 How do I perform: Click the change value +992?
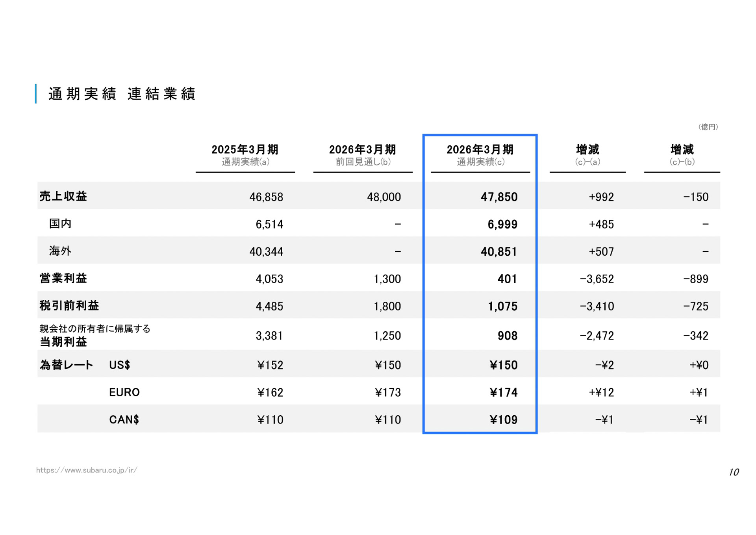click(x=601, y=197)
